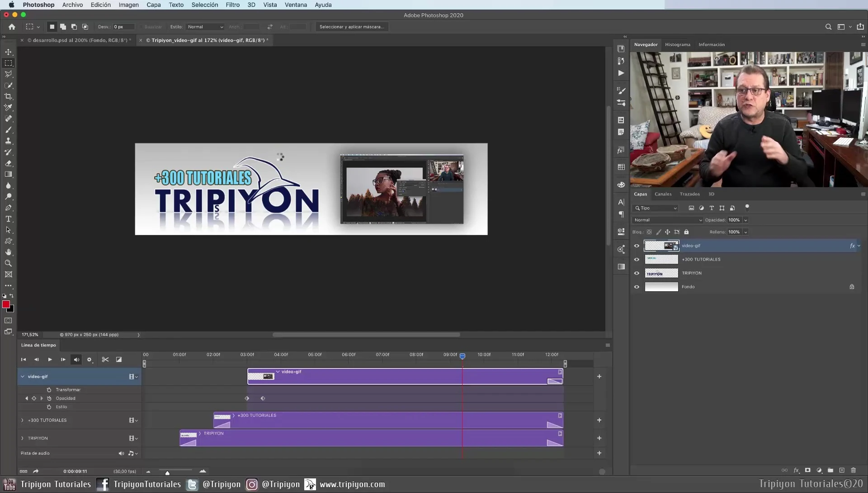Open the Estilo Normal dropdown

(x=205, y=27)
